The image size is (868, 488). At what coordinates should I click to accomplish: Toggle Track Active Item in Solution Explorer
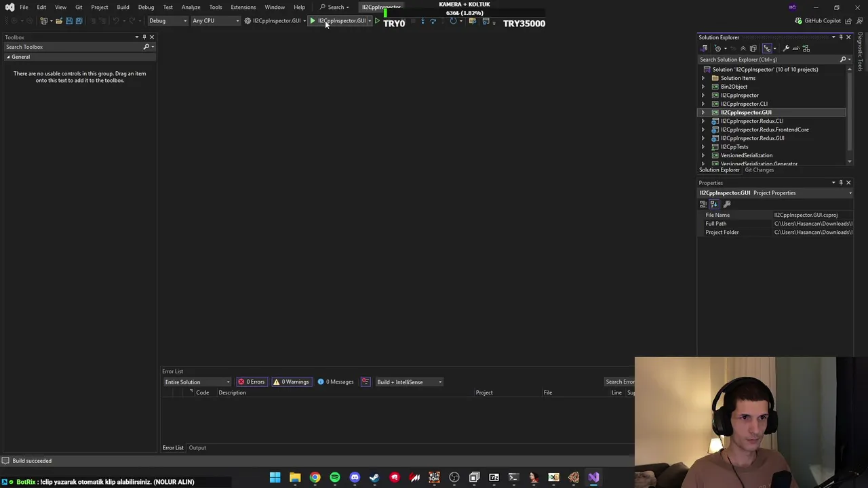pos(767,48)
